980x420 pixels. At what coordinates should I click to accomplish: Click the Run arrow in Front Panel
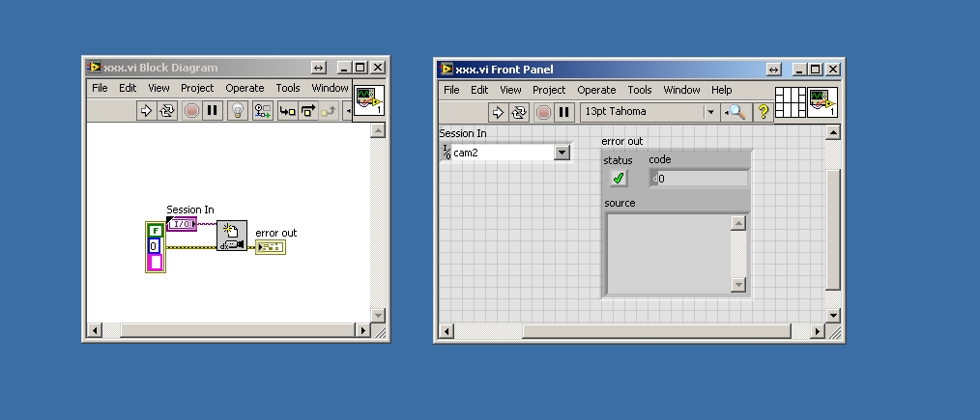(x=498, y=112)
